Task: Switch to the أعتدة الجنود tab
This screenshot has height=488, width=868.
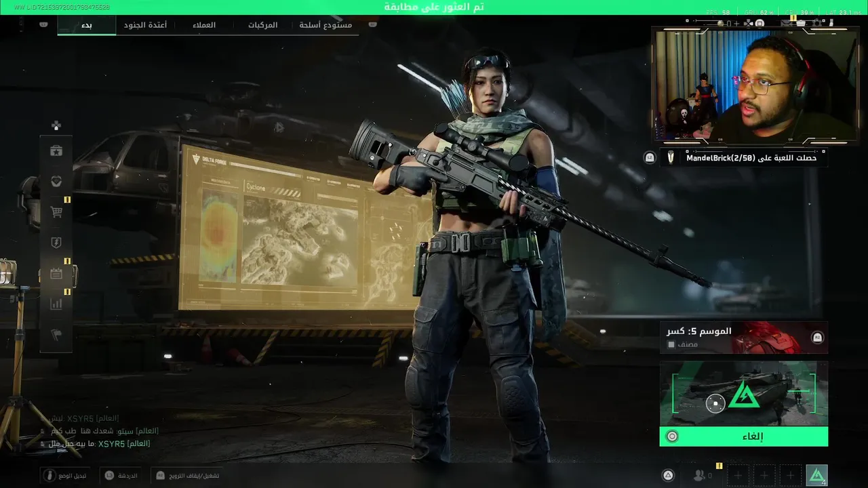Action: click(145, 25)
